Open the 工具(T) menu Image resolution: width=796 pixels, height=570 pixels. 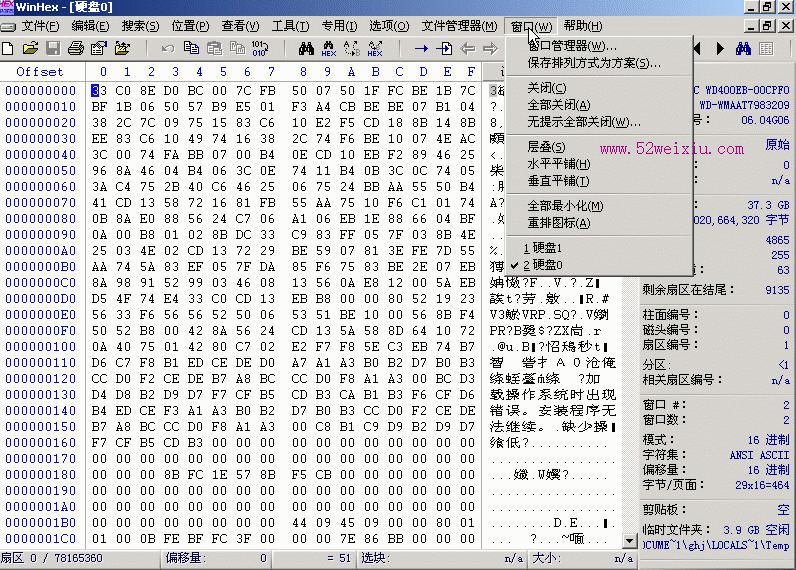[x=290, y=26]
